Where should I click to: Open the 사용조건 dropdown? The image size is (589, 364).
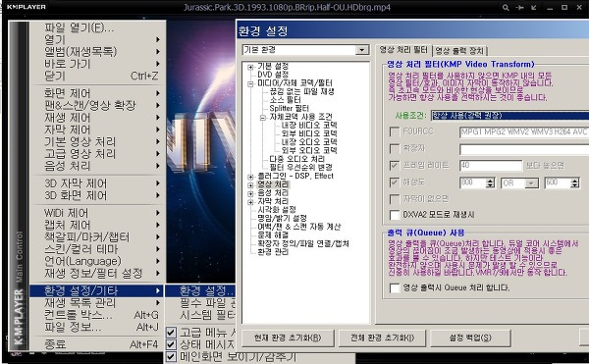pos(509,116)
